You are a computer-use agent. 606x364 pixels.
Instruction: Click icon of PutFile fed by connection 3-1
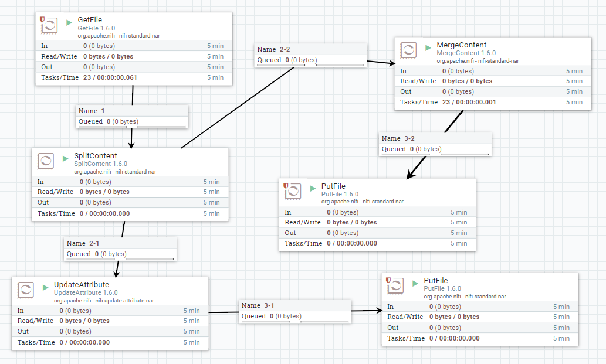[396, 287]
